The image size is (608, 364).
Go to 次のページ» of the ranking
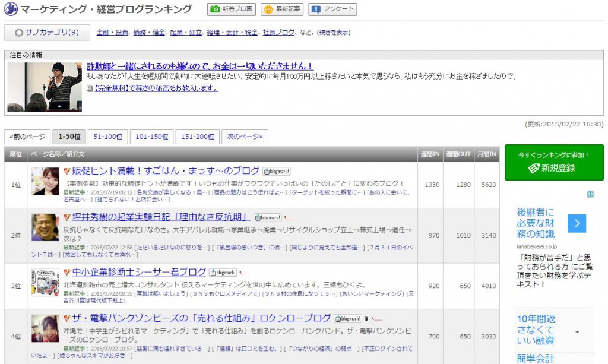click(x=245, y=137)
